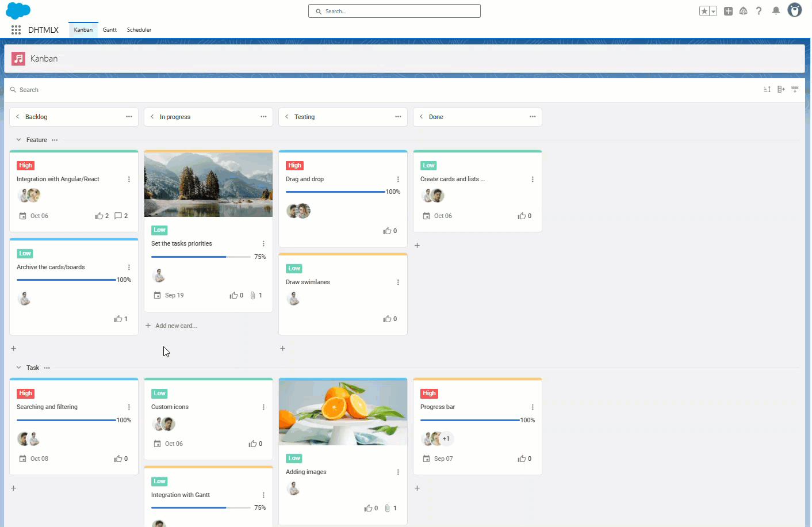Click the add row icon in toolbar

[795, 89]
